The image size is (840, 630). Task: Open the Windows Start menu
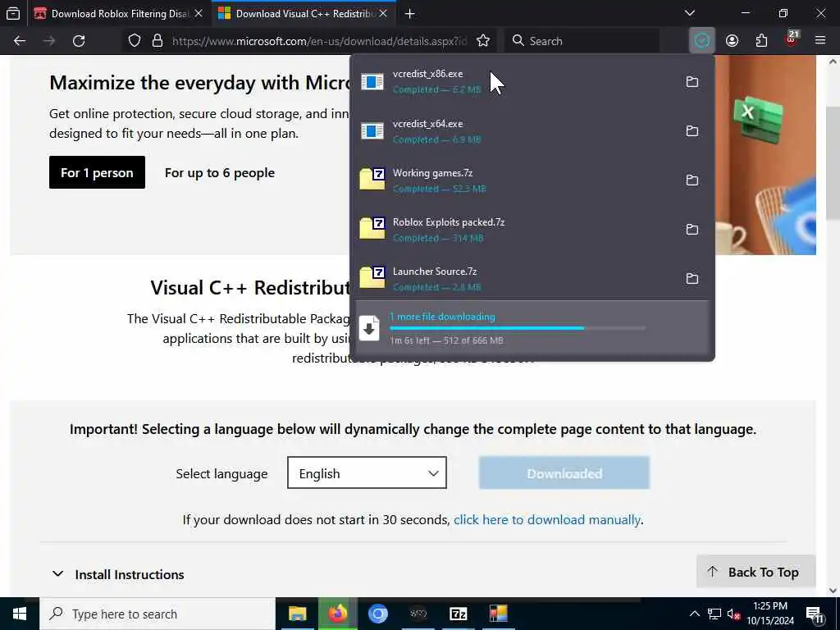20,614
